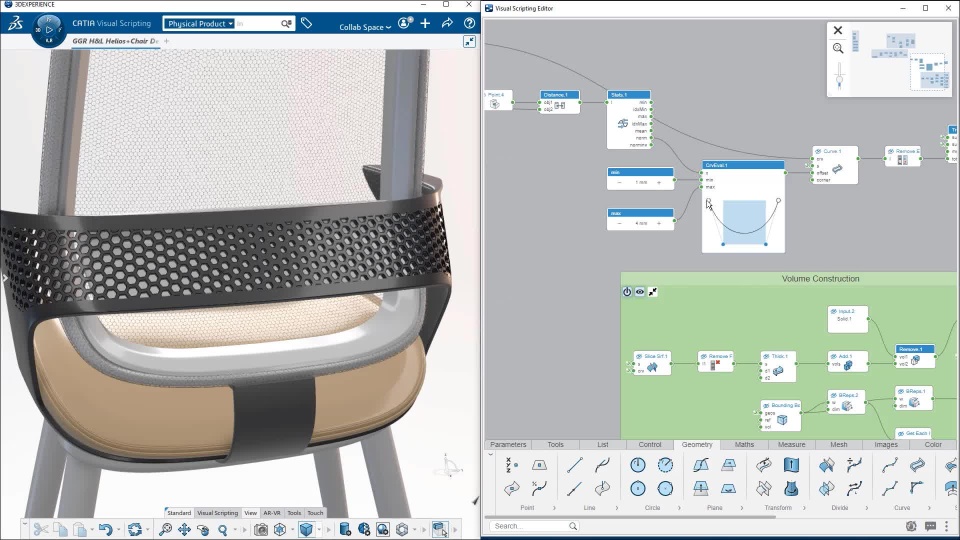Open the Visual Scripting tab in 3D toolbar

(217, 513)
